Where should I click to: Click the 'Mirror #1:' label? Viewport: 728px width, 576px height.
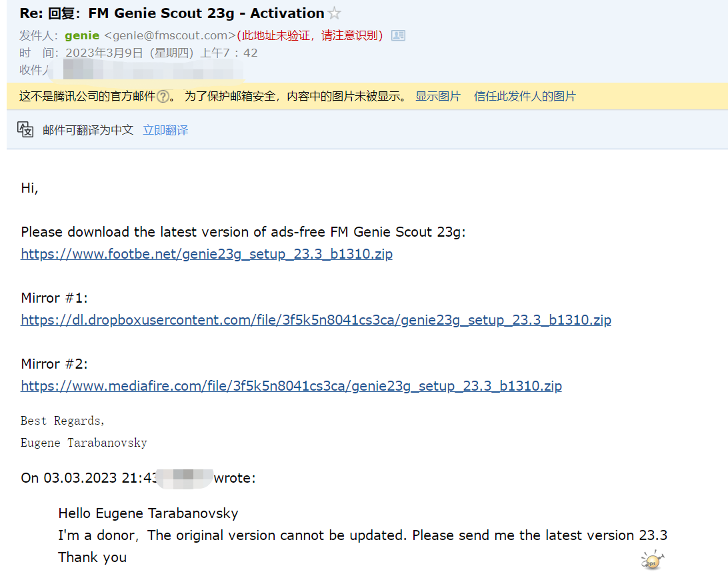pos(54,298)
